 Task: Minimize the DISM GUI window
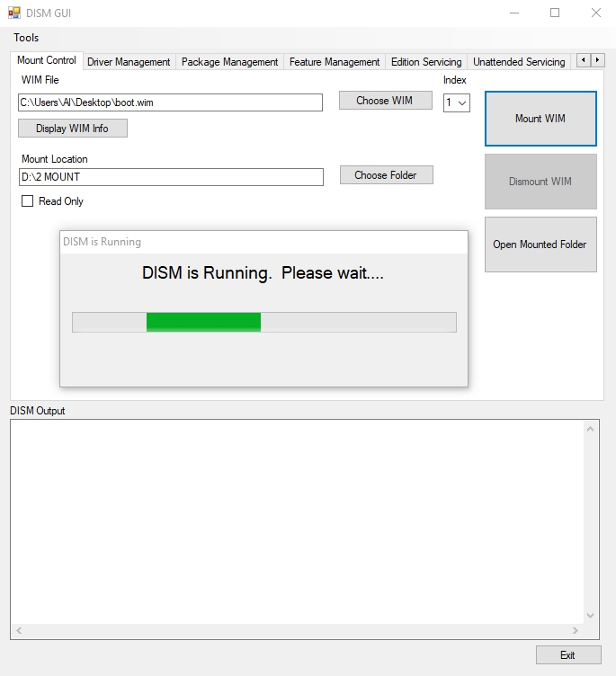tap(514, 13)
